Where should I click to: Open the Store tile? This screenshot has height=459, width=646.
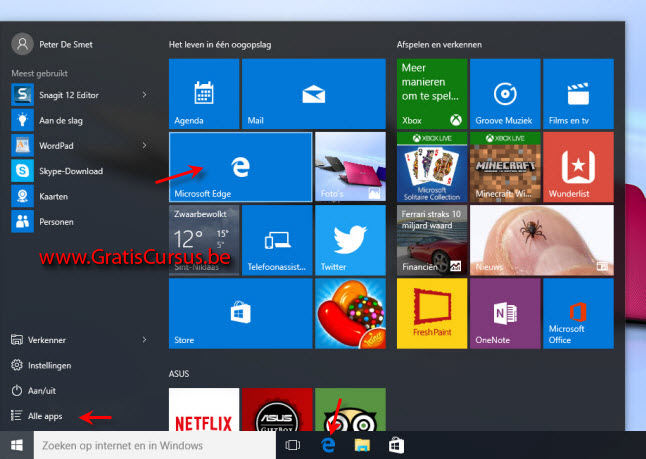241,314
